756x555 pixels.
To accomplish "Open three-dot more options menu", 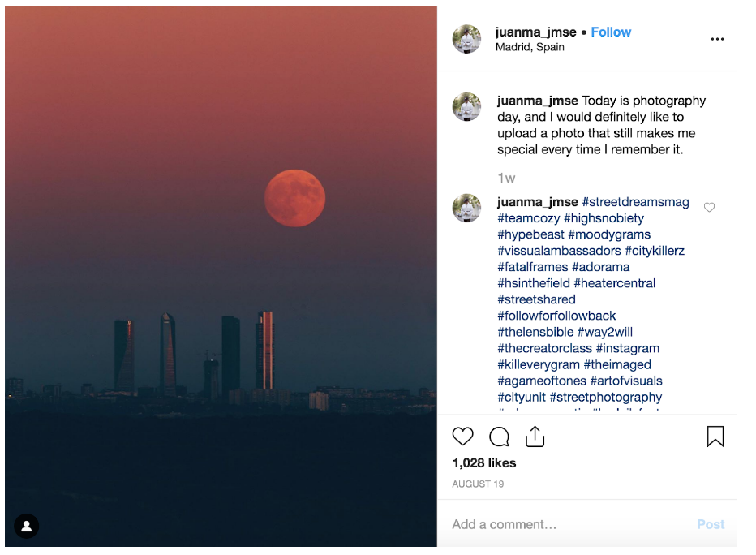I will (717, 39).
